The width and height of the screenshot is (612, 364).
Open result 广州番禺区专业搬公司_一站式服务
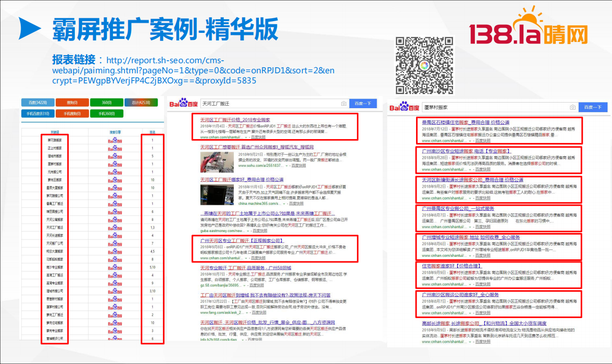click(458, 208)
